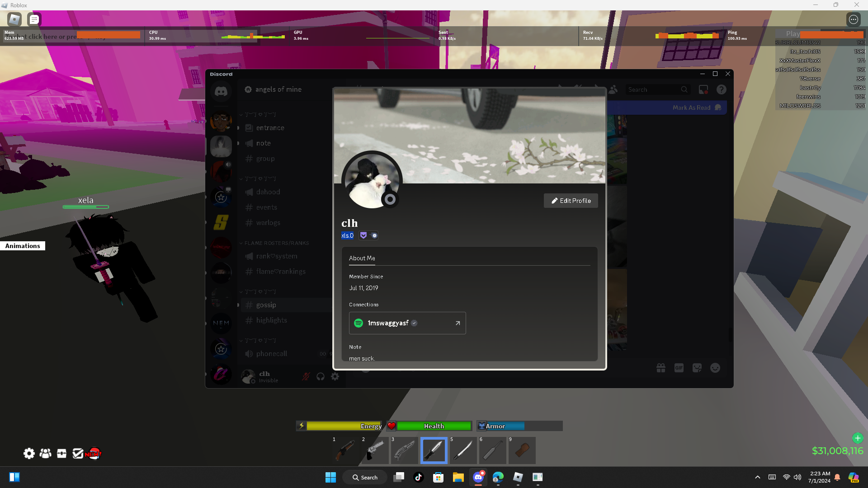Open the dahood channel
The width and height of the screenshot is (868, 488).
[x=287, y=192]
